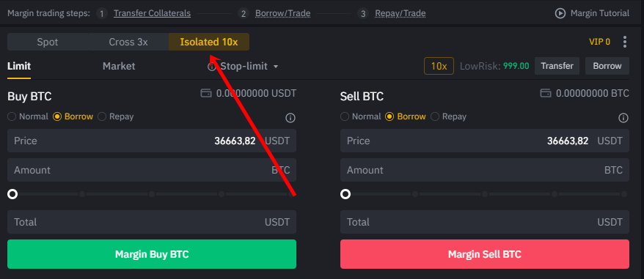Play the Margin Tutorial video icon

[x=560, y=13]
